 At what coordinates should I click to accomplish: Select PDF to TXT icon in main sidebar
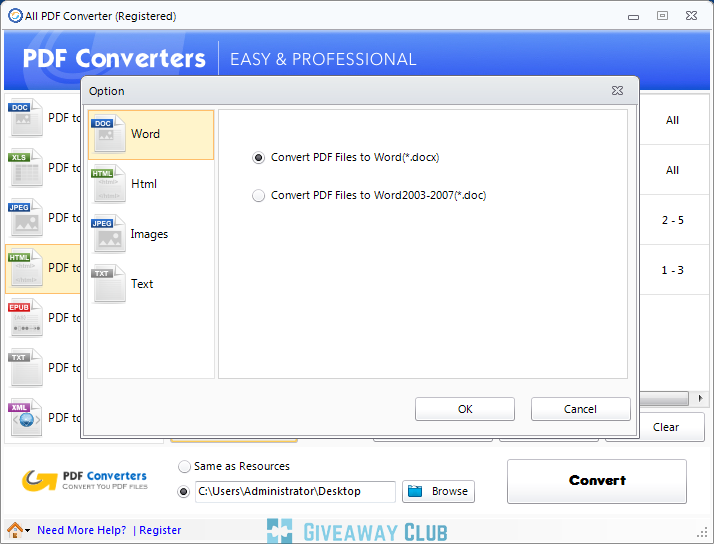pyautogui.click(x=26, y=368)
